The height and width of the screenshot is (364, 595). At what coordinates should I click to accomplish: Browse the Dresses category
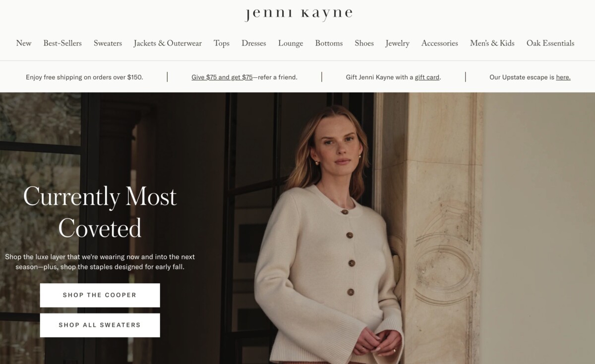254,44
